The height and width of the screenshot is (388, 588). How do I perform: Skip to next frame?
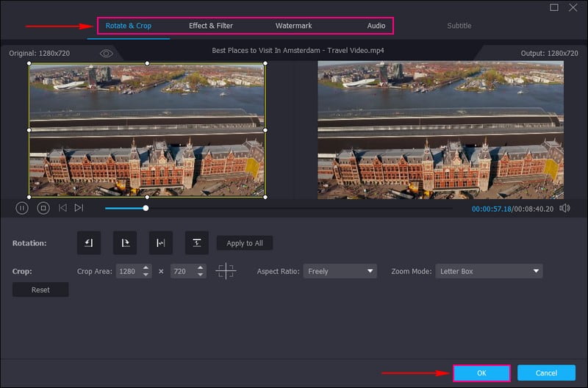pos(79,208)
